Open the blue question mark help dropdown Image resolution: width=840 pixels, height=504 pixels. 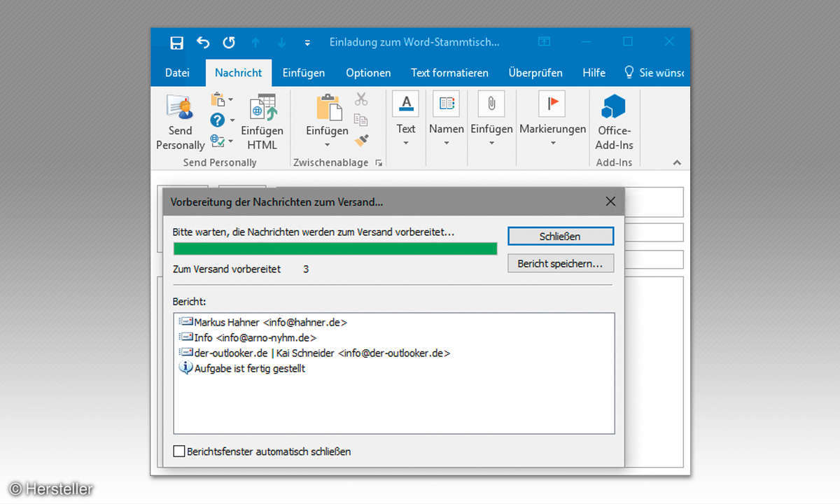pyautogui.click(x=222, y=120)
